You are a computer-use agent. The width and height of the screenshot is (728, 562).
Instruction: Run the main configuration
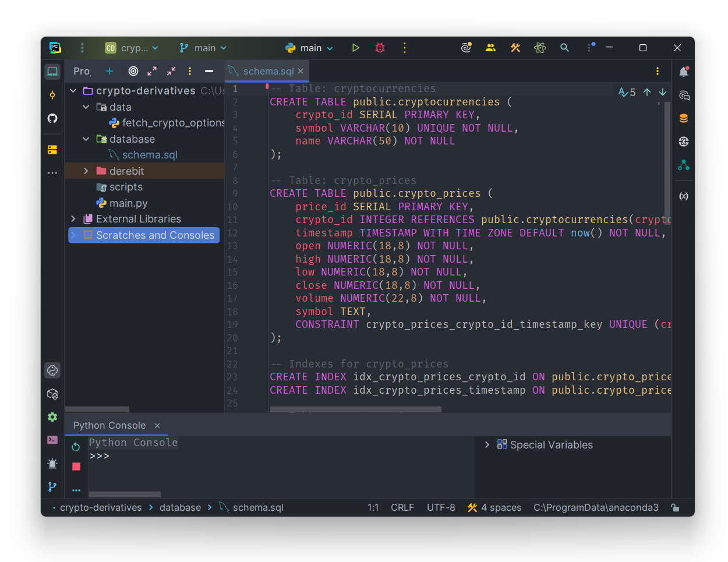tap(355, 48)
